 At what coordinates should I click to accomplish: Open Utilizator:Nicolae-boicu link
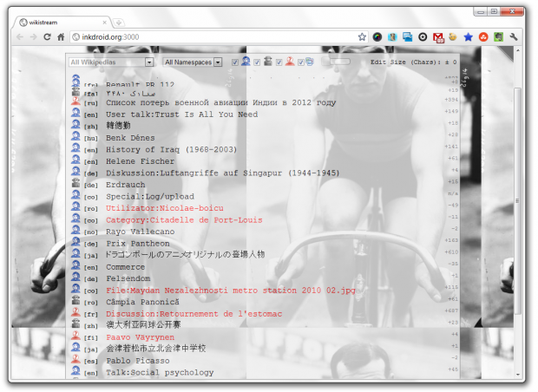tap(165, 208)
